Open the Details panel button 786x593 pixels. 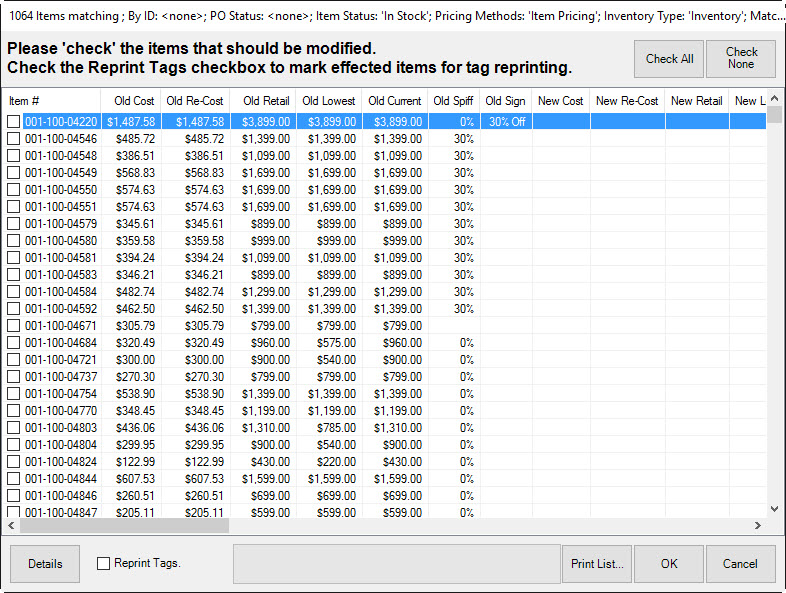pyautogui.click(x=45, y=564)
